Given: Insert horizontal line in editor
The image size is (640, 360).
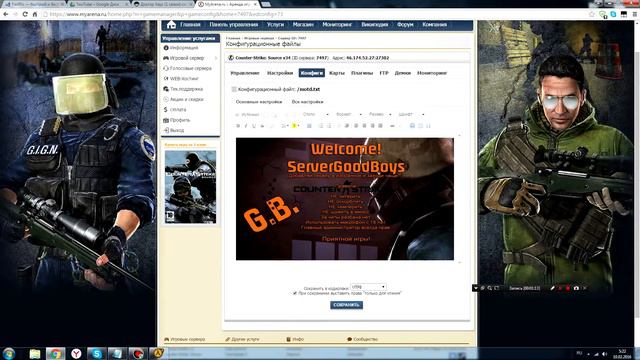Looking at the screenshot, I should pyautogui.click(x=392, y=126).
